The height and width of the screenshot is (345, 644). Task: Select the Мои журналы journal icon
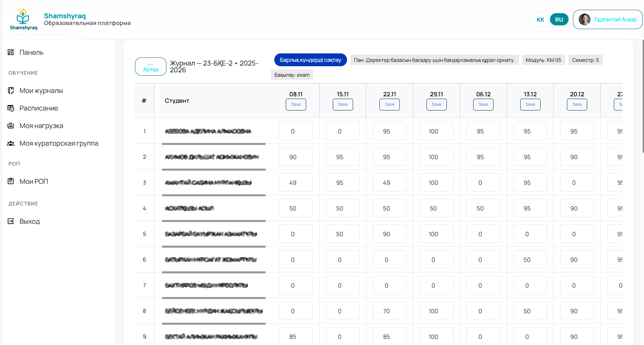10,91
